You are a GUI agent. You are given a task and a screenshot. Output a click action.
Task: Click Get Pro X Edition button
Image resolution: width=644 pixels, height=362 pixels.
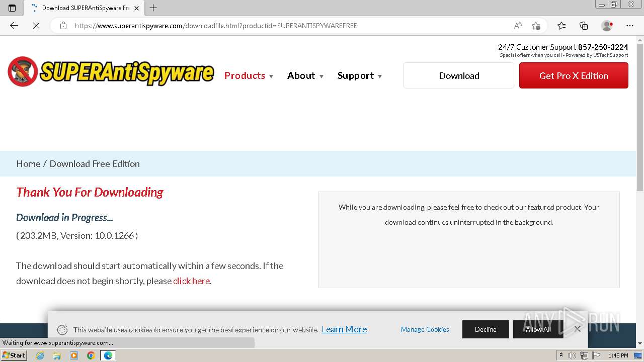coord(574,75)
